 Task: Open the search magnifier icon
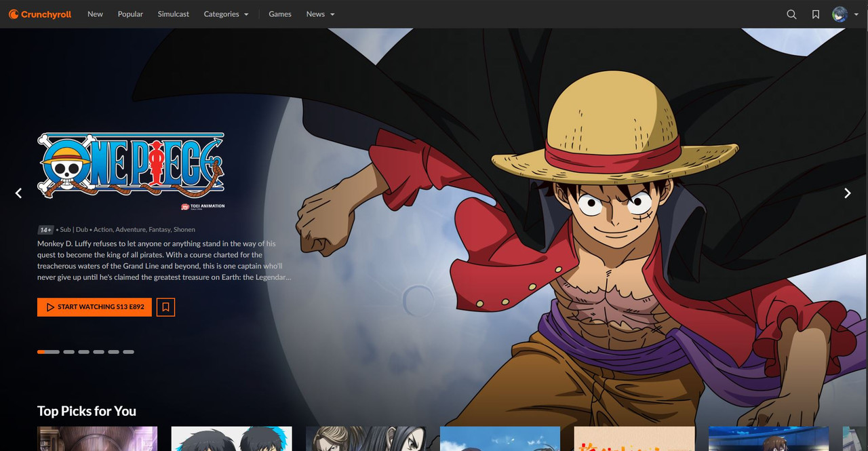[791, 14]
